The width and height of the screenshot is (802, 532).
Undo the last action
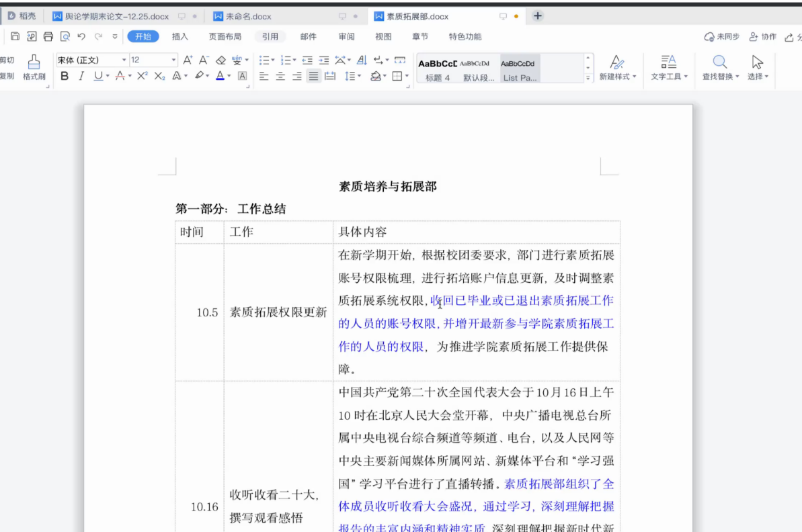click(81, 36)
